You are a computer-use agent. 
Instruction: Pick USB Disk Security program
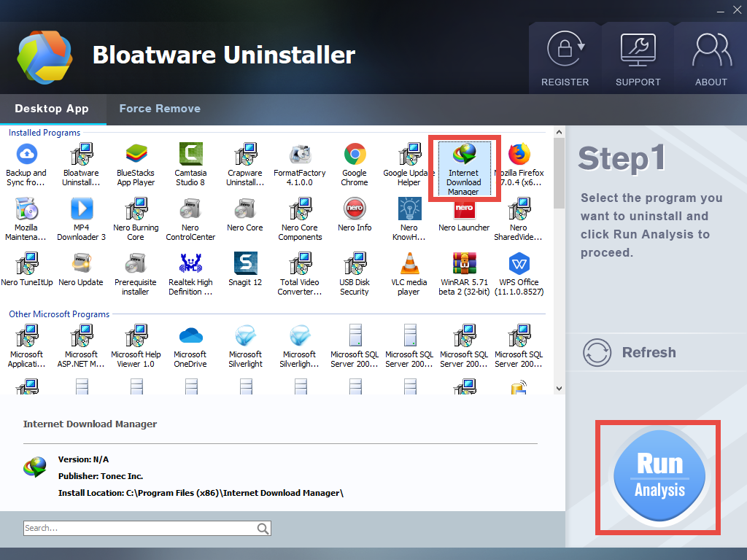click(355, 274)
